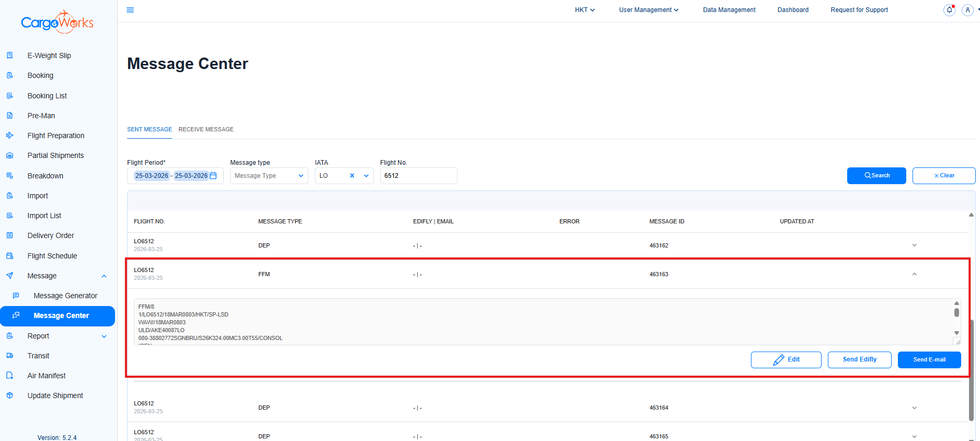Expand the DEP message row 463162
980x441 pixels.
pos(914,245)
